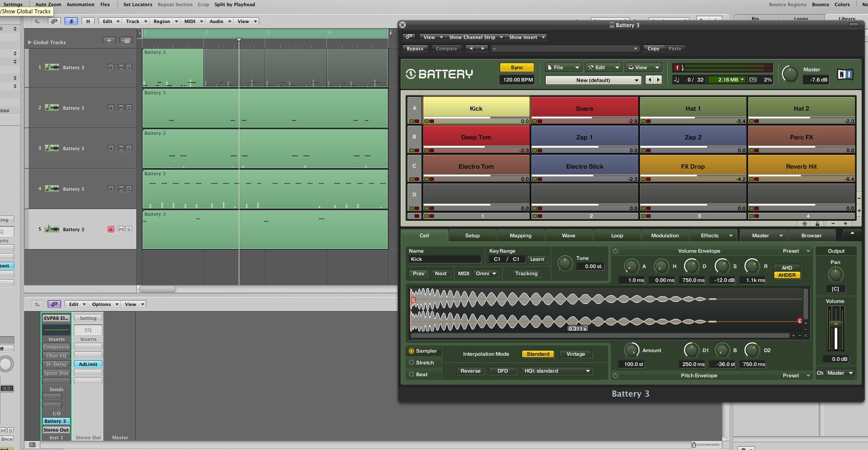Open the Show Channel Strip dropdown

click(475, 37)
